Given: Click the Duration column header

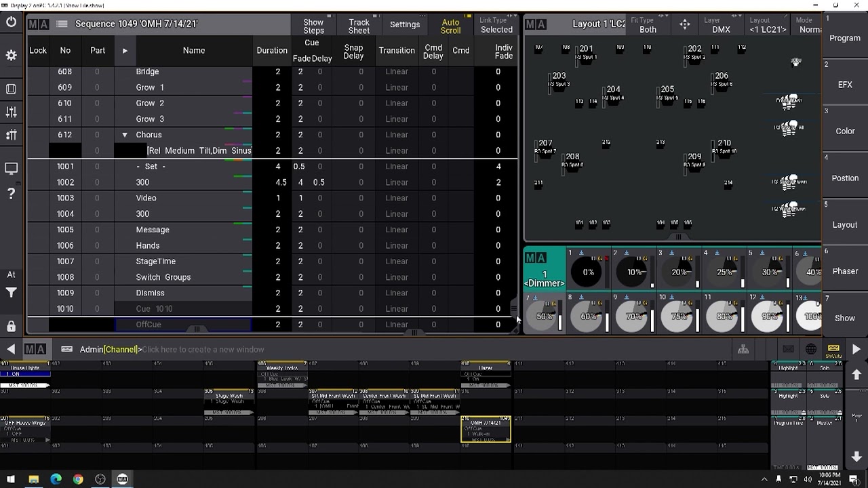Looking at the screenshot, I should 272,50.
